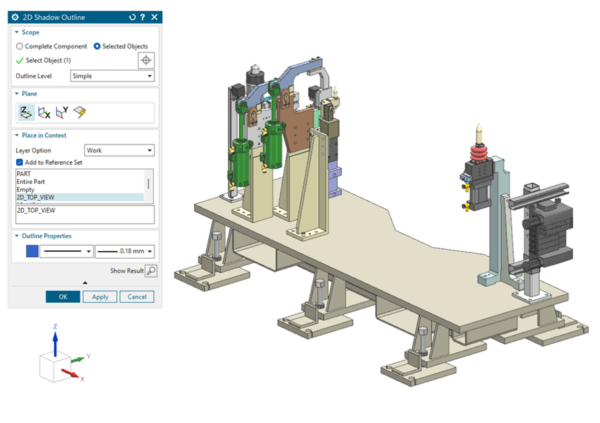Click the Select Object crosshair icon
600x423 pixels.
pos(145,60)
